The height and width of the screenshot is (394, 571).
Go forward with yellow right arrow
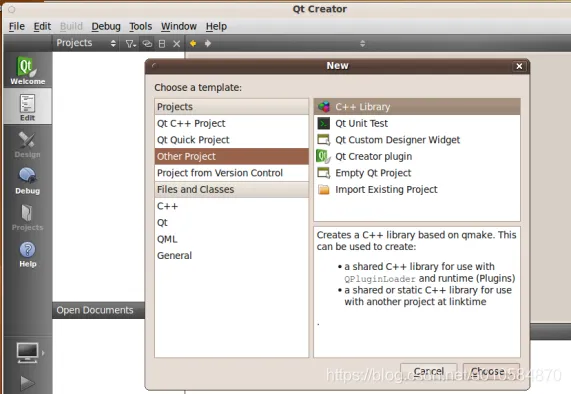(208, 43)
